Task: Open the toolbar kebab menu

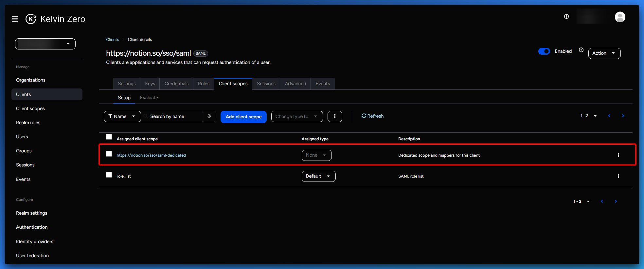Action: 335,116
